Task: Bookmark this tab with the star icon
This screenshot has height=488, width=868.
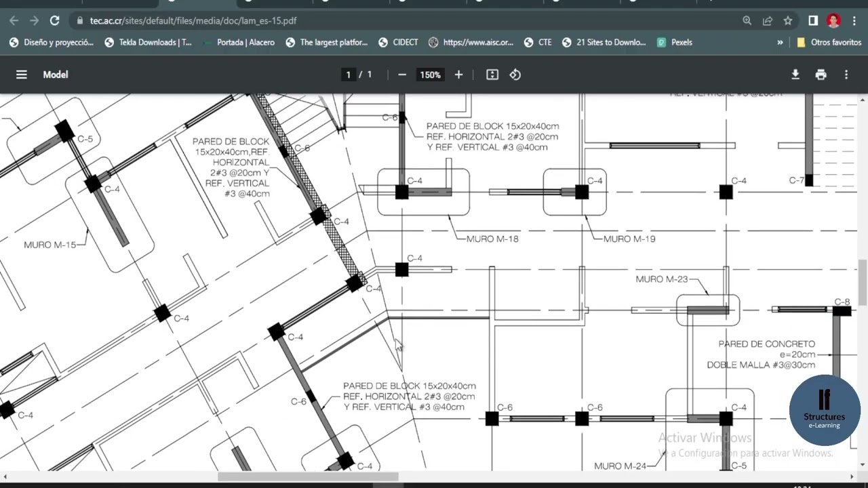Action: pos(787,21)
